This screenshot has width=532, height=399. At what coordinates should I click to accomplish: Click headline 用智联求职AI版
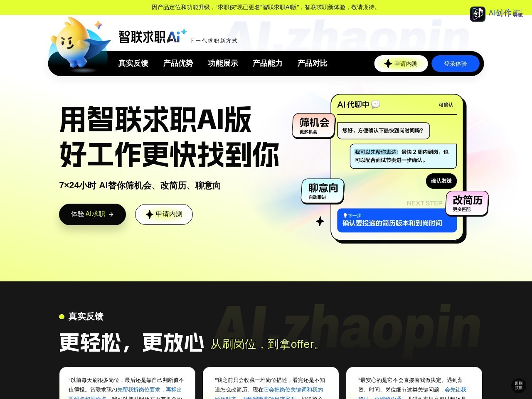coord(155,120)
